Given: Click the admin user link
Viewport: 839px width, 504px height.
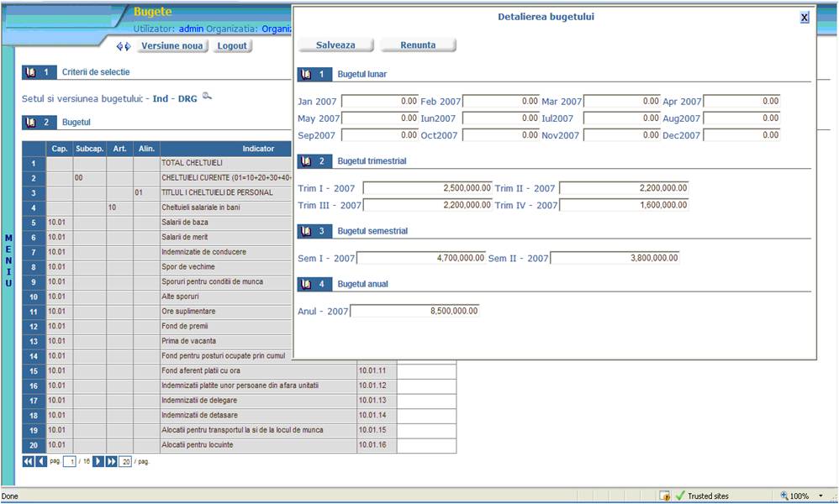Looking at the screenshot, I should pyautogui.click(x=191, y=29).
